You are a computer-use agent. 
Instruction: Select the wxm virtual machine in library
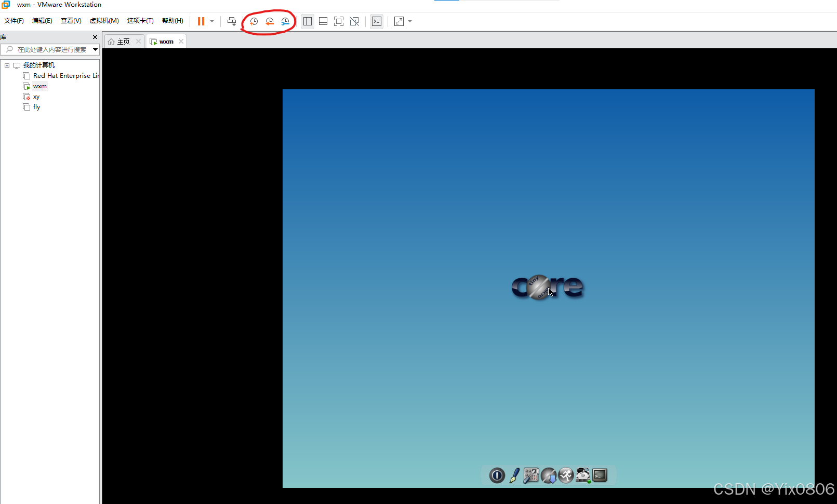pyautogui.click(x=39, y=86)
